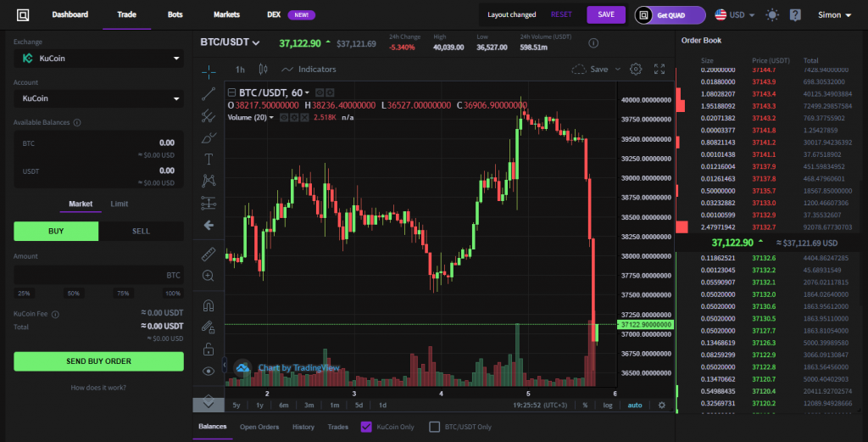The image size is (868, 442).
Task: Toggle stay in drawing mode pencil-lock
Action: coord(209,327)
